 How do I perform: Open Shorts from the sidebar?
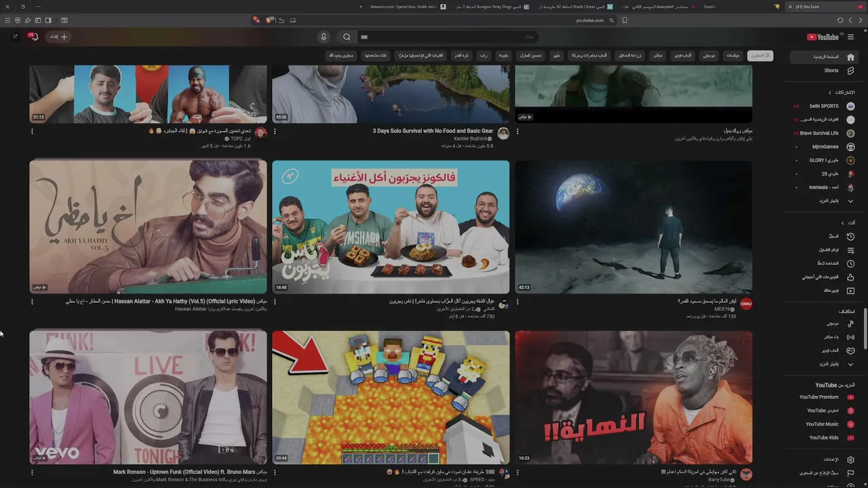point(825,70)
